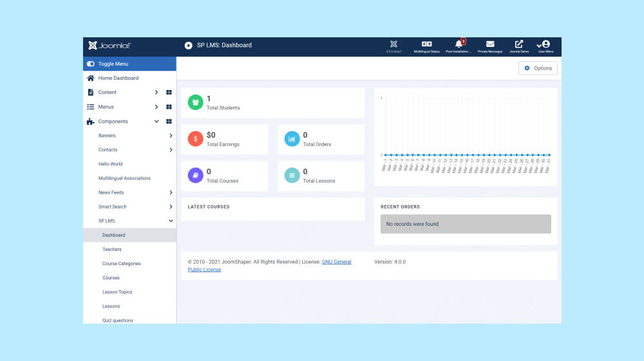Switch the Toggle Menu sidebar control
This screenshot has width=644, height=361.
tap(91, 64)
